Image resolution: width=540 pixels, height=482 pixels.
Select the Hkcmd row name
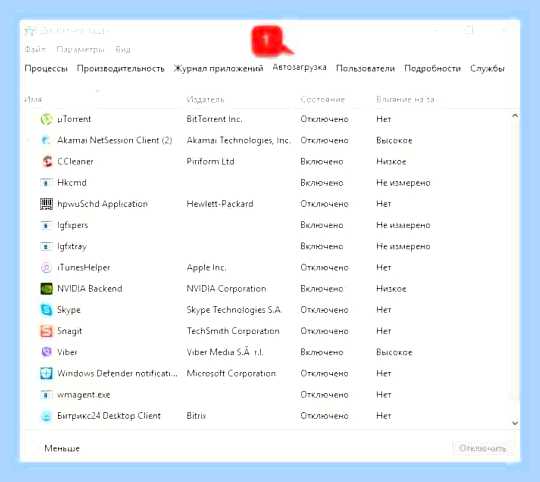(72, 183)
